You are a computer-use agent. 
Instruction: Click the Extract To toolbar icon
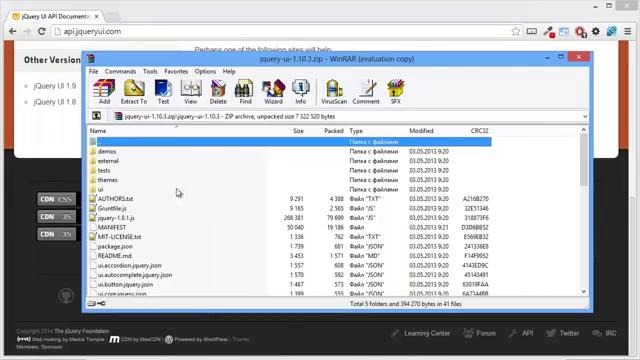pyautogui.click(x=134, y=91)
